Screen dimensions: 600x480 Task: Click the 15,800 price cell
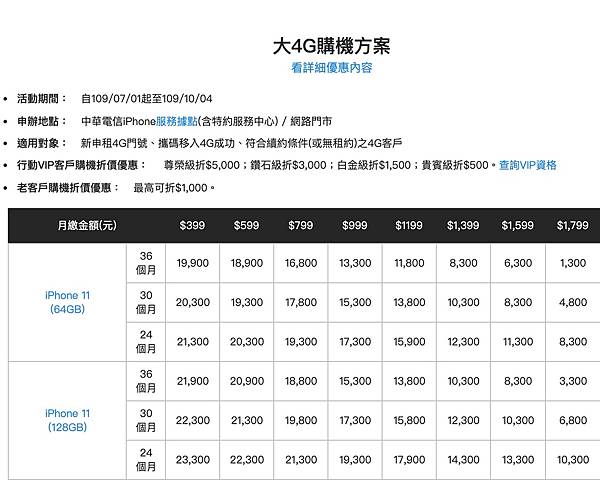pyautogui.click(x=409, y=420)
